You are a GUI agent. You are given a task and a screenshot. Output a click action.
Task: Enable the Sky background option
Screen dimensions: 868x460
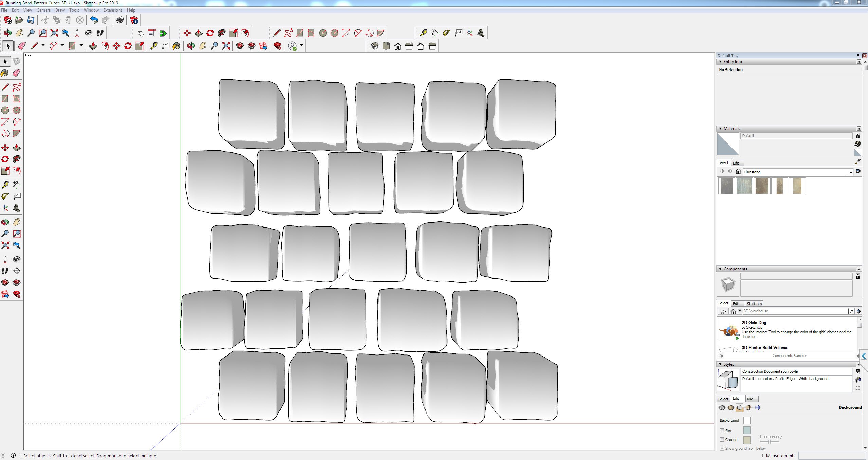723,430
